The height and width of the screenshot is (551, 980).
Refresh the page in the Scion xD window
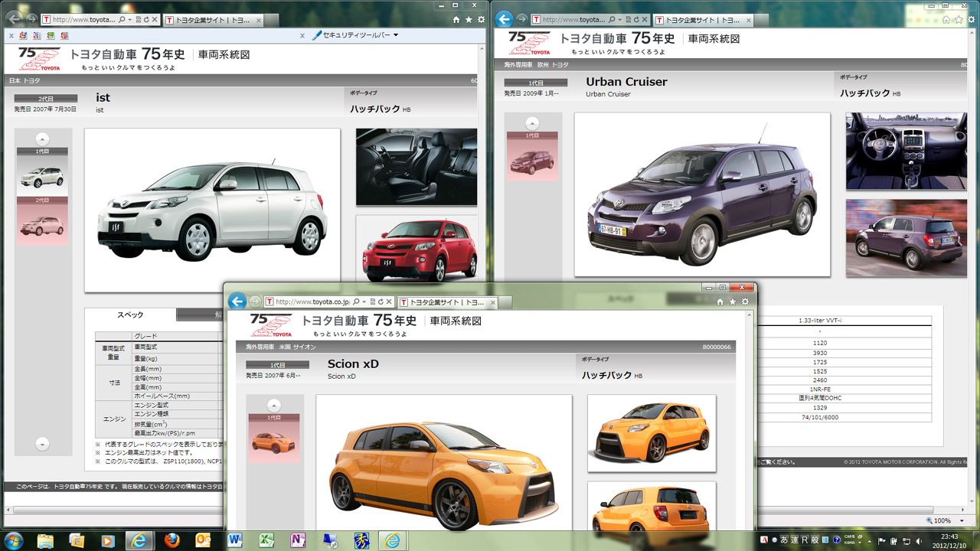(379, 302)
